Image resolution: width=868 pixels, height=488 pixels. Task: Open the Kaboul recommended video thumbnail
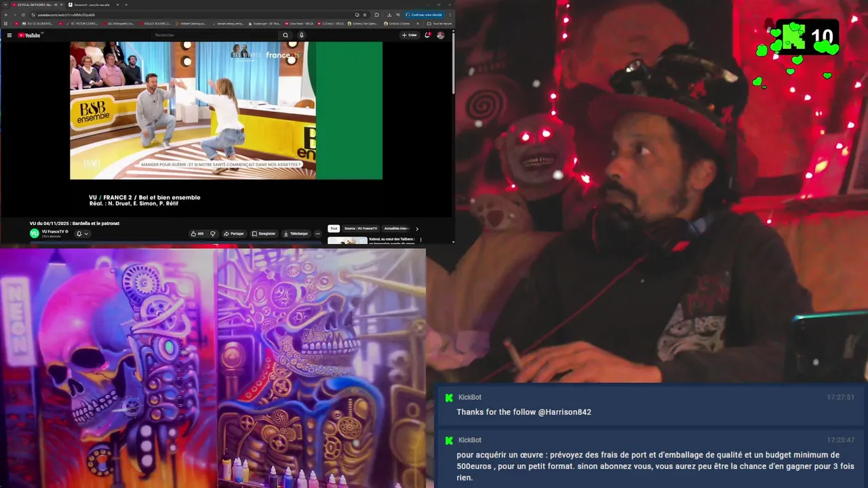tap(347, 240)
